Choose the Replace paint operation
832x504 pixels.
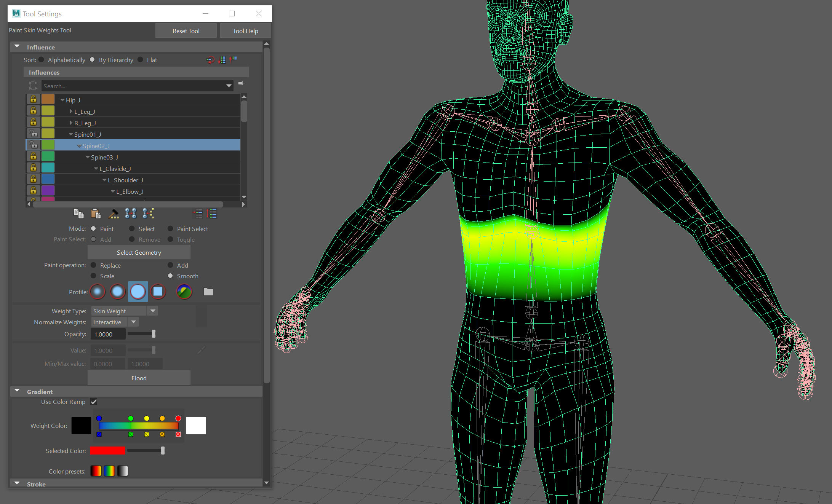[x=94, y=265]
